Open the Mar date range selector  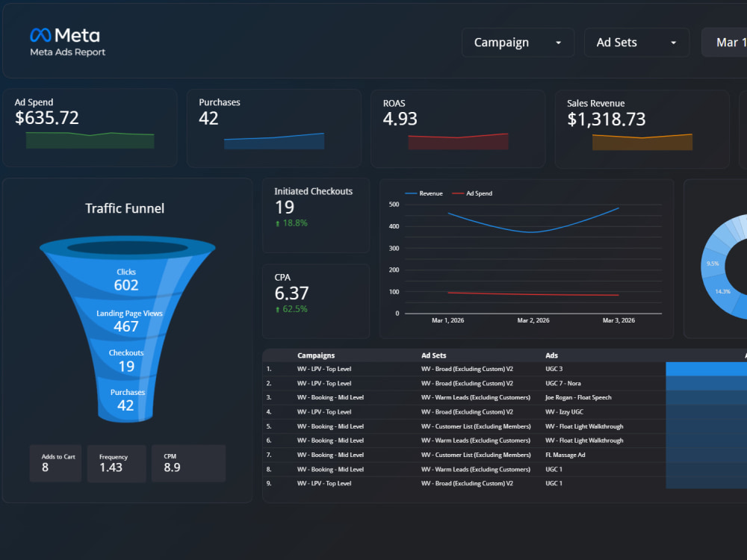pos(725,43)
